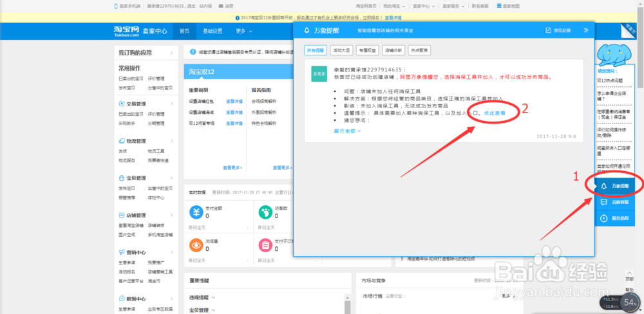Open 外围招商解析 under 报名指南

tap(263, 113)
